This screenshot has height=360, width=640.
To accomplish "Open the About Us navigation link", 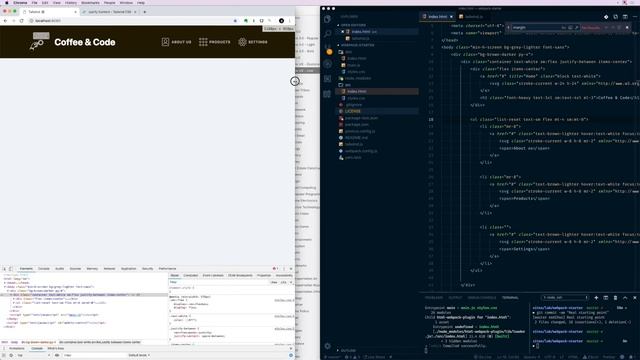I will (x=176, y=42).
